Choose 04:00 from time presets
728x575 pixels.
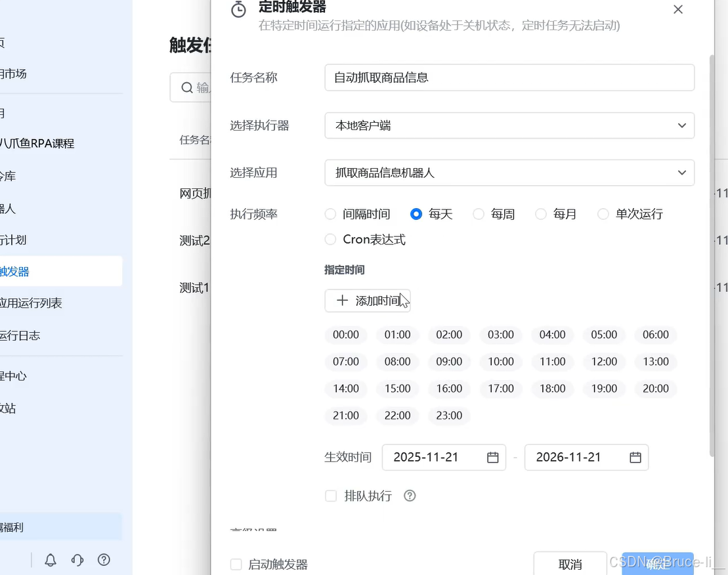553,335
